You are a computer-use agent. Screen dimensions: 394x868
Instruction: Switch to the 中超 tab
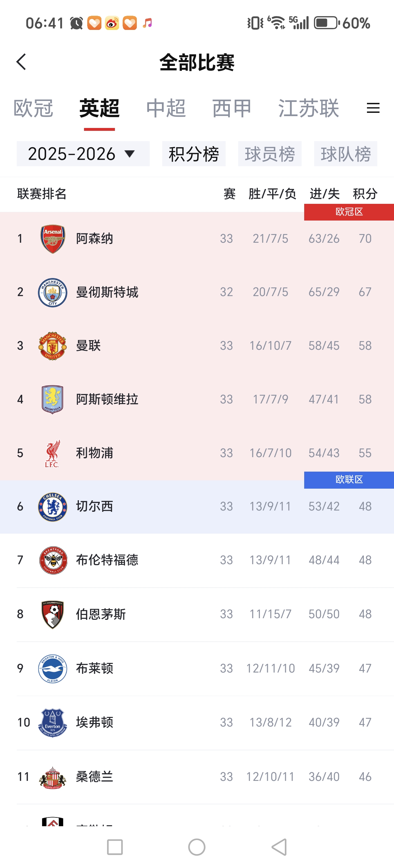(166, 109)
